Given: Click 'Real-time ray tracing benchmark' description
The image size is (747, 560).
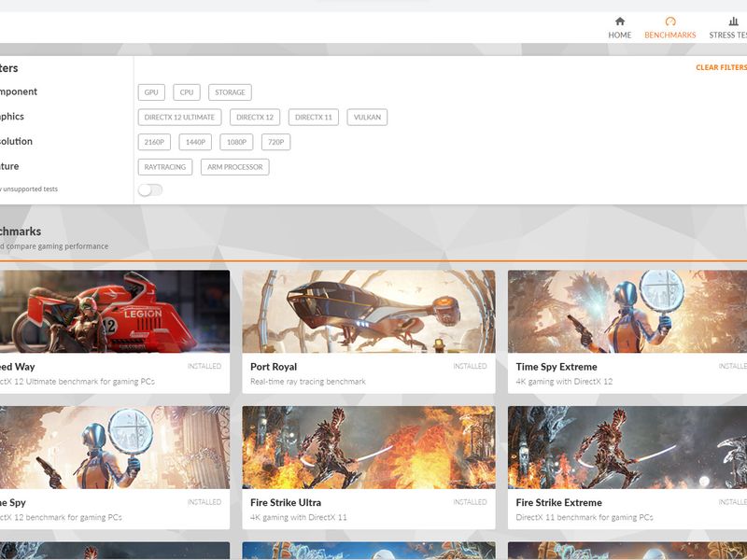Looking at the screenshot, I should coord(308,382).
